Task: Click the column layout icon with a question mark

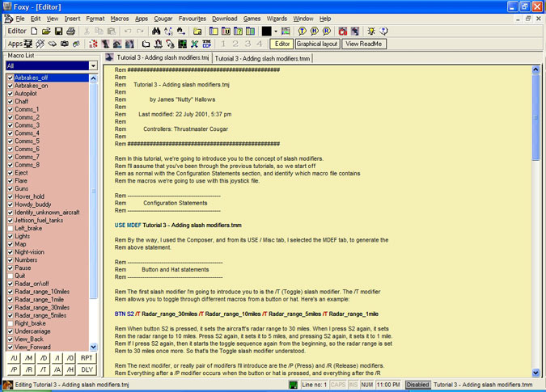Action: point(238,32)
